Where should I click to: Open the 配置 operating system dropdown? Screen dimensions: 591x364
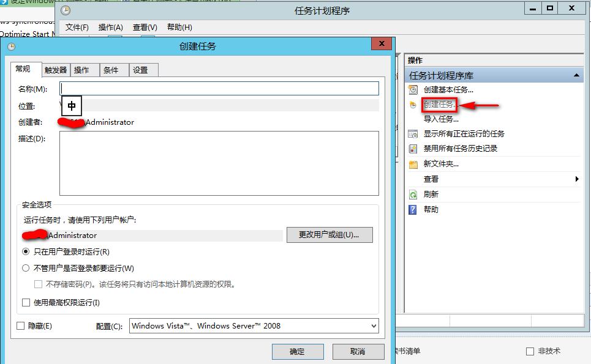pos(254,326)
